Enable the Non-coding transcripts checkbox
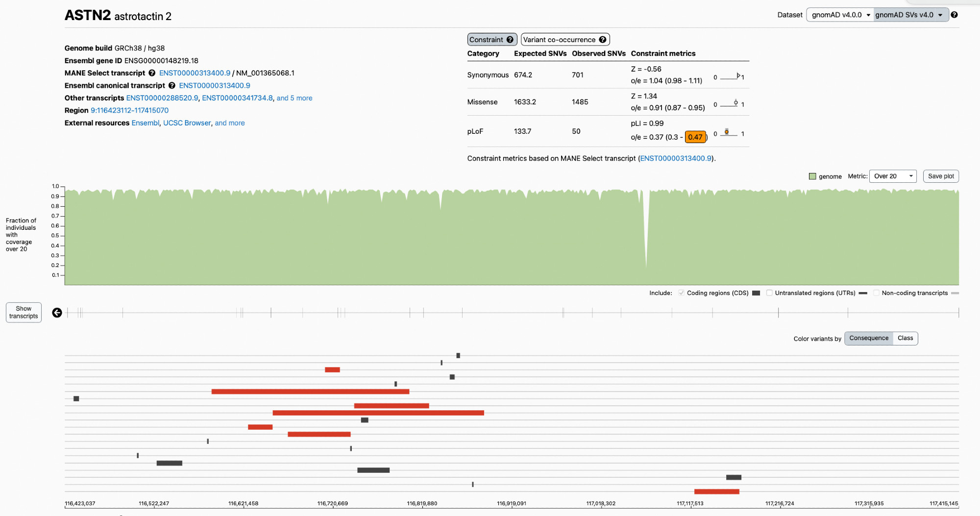The image size is (980, 516). (876, 293)
